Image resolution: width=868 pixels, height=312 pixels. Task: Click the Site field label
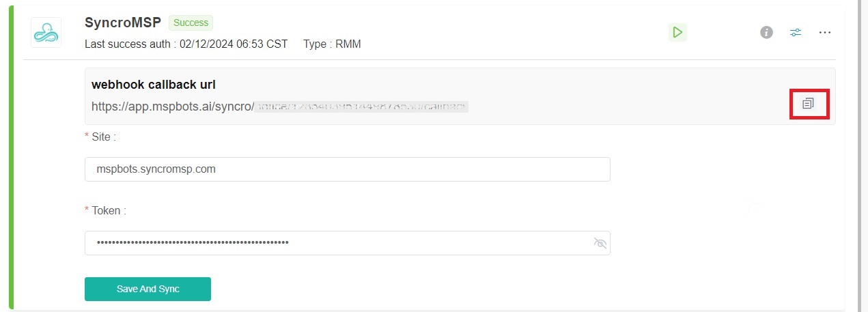point(102,137)
